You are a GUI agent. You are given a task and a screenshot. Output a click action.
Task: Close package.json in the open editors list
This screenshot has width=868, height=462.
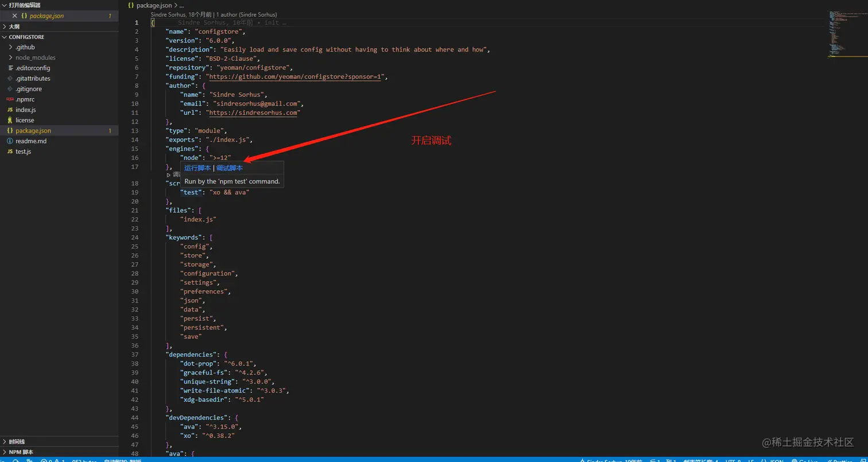tap(15, 16)
